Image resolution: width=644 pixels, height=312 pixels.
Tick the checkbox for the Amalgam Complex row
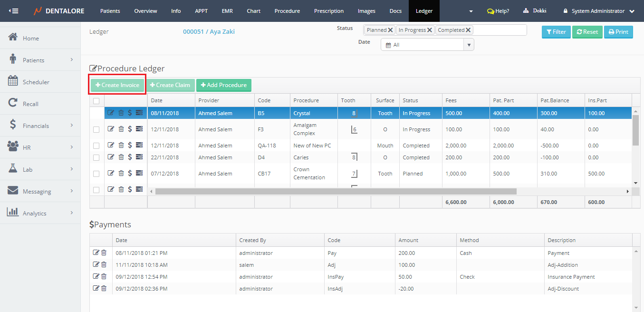pyautogui.click(x=96, y=129)
